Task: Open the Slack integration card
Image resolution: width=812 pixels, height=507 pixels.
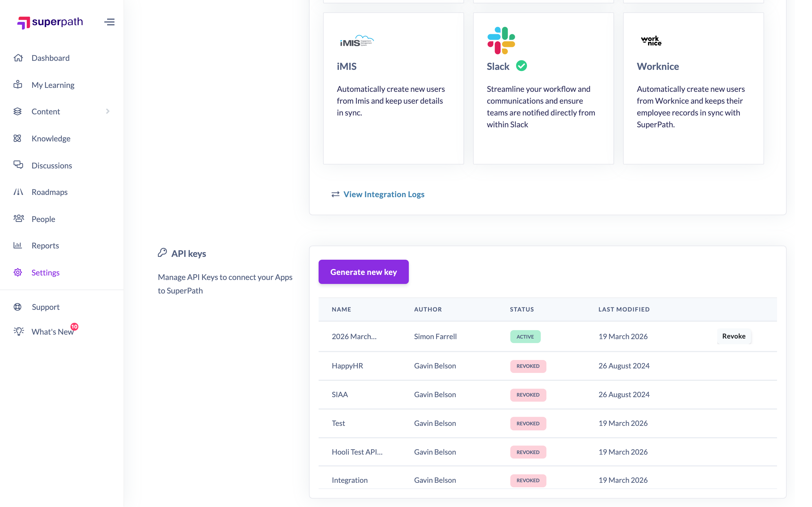Action: pyautogui.click(x=543, y=88)
